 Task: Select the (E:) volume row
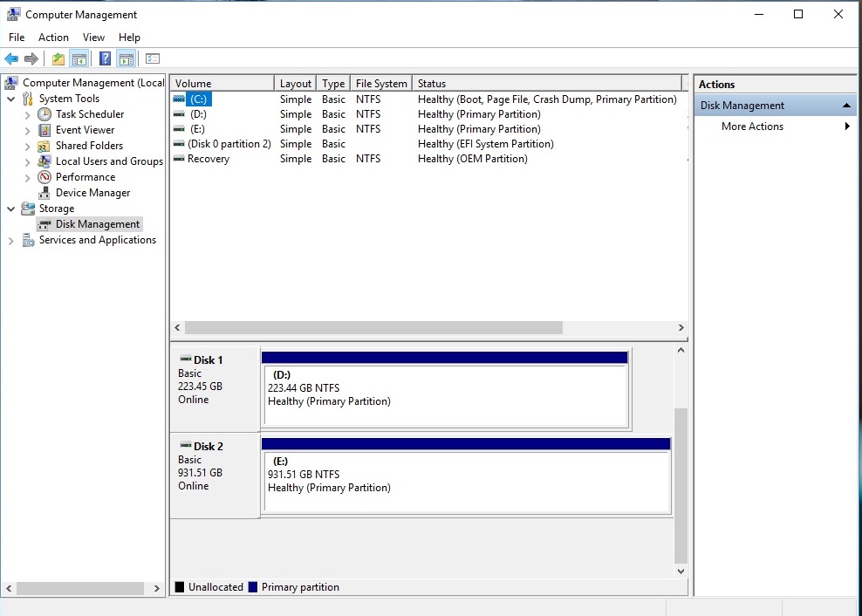pyautogui.click(x=428, y=129)
